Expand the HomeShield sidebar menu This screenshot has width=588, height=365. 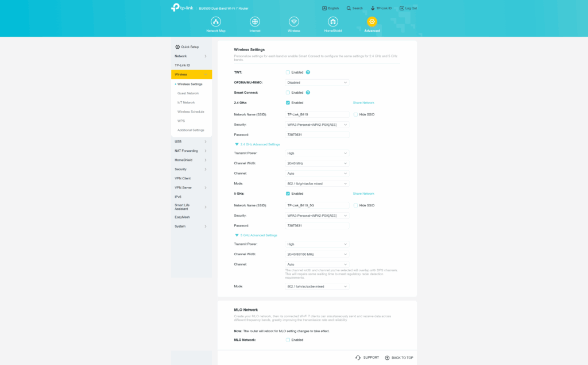pyautogui.click(x=191, y=160)
